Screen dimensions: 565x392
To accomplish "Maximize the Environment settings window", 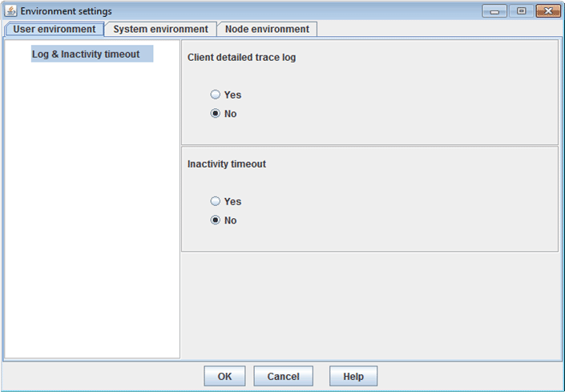I will (x=521, y=11).
